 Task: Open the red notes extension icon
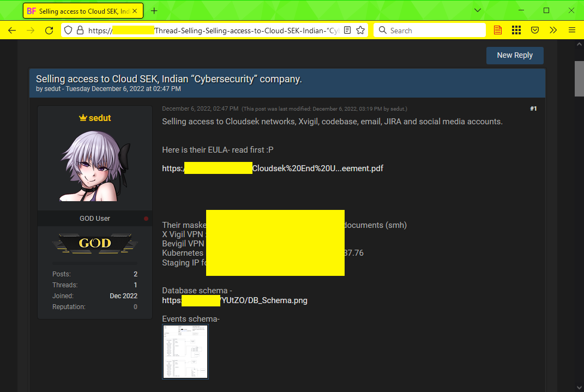pos(498,30)
